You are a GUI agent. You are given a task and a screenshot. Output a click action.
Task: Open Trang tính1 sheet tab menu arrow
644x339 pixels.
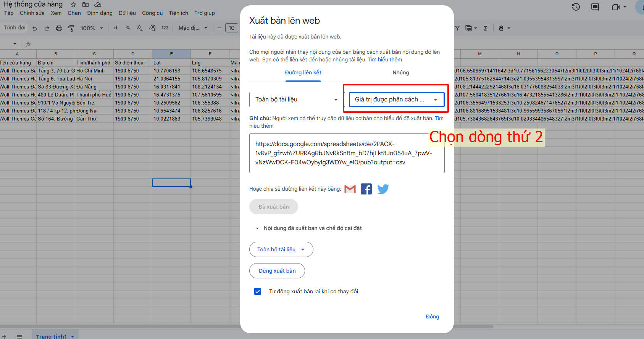73,336
